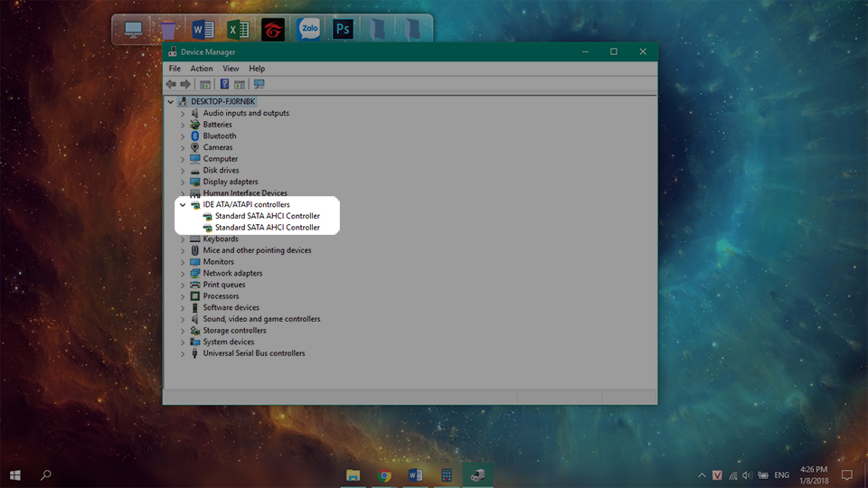Viewport: 868px width, 488px height.
Task: Open This PC monitor icon in dock
Action: point(134,29)
